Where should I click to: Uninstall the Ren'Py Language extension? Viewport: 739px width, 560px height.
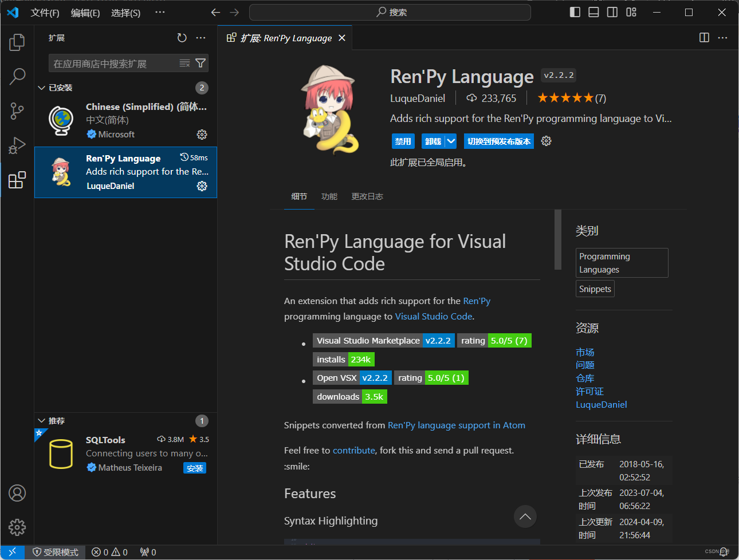(433, 141)
